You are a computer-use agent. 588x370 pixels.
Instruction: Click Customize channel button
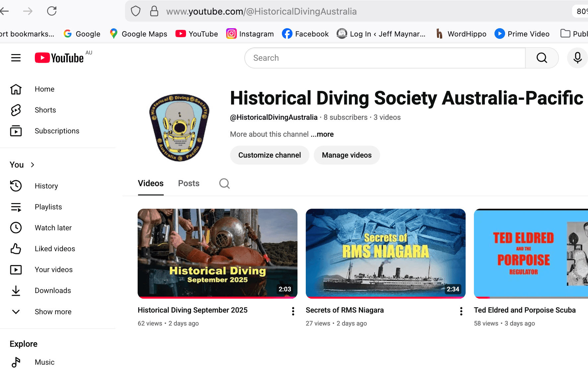269,155
